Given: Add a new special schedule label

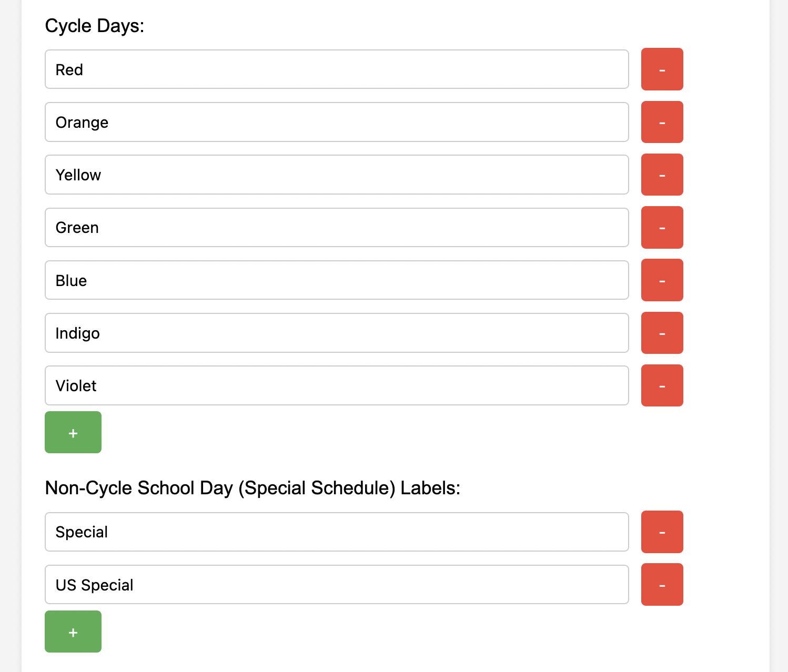Looking at the screenshot, I should coord(73,632).
